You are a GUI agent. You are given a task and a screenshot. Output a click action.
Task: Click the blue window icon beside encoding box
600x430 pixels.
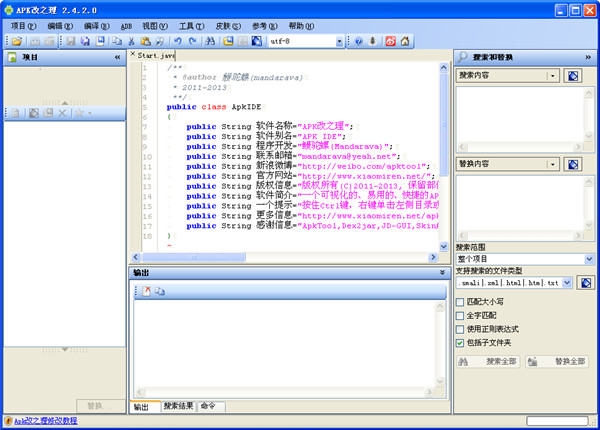[257, 41]
